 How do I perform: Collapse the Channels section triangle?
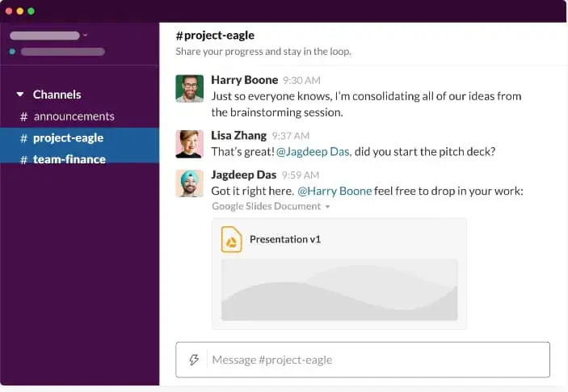click(20, 95)
